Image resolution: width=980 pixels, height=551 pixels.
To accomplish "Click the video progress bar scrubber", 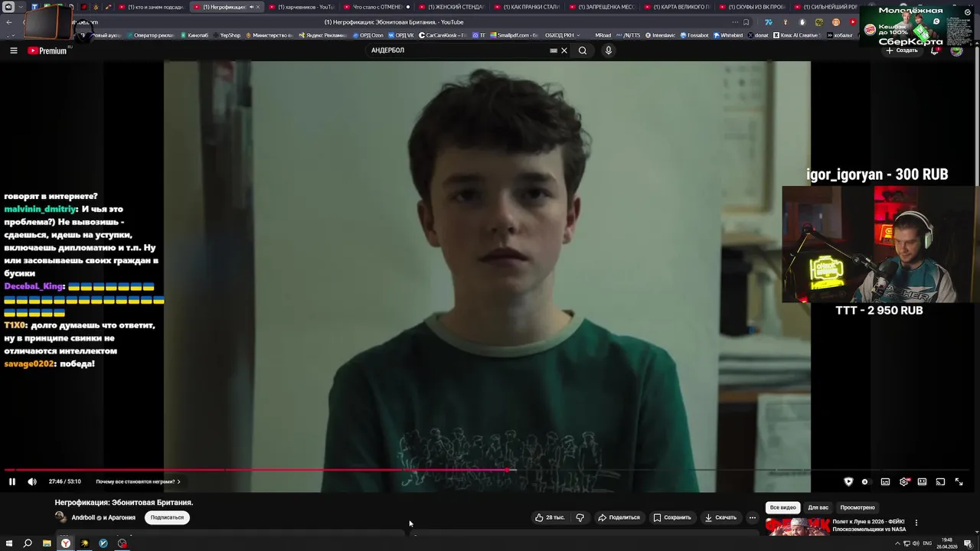I will [508, 470].
